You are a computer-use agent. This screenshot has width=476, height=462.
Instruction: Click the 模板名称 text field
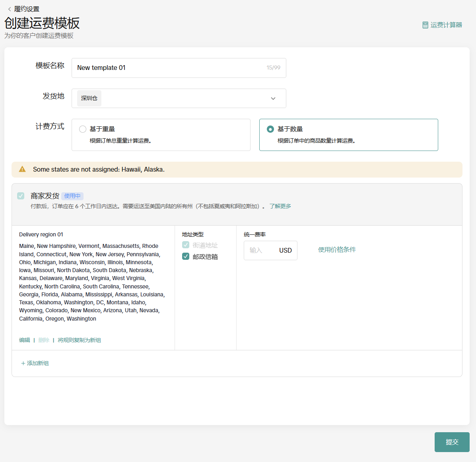click(x=171, y=68)
